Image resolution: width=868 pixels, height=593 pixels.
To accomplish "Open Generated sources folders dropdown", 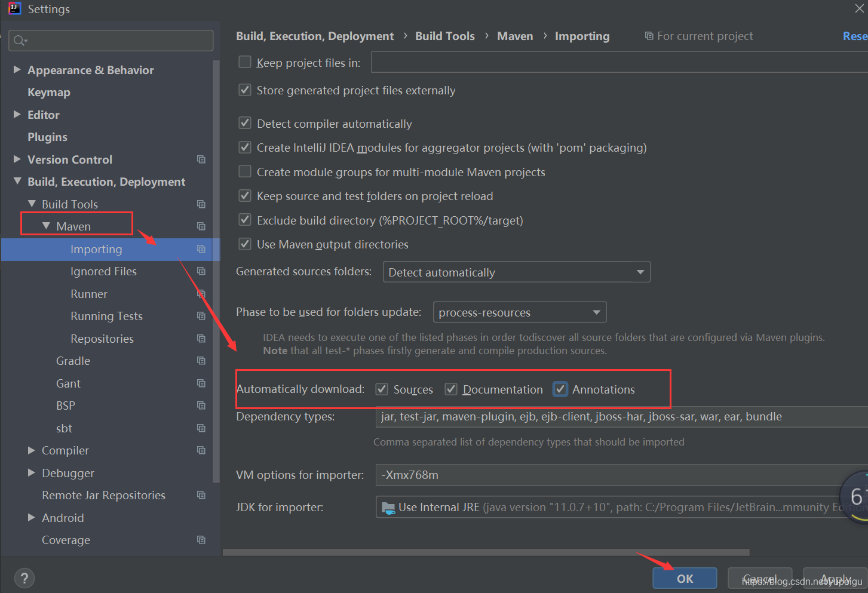I will click(516, 272).
